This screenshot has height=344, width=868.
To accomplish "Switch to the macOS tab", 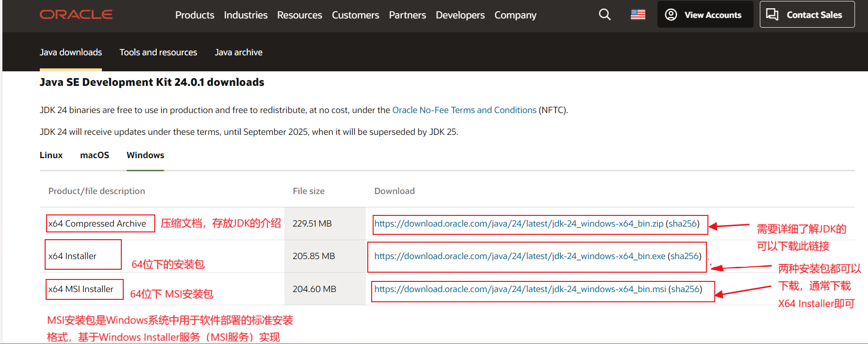I will 95,155.
